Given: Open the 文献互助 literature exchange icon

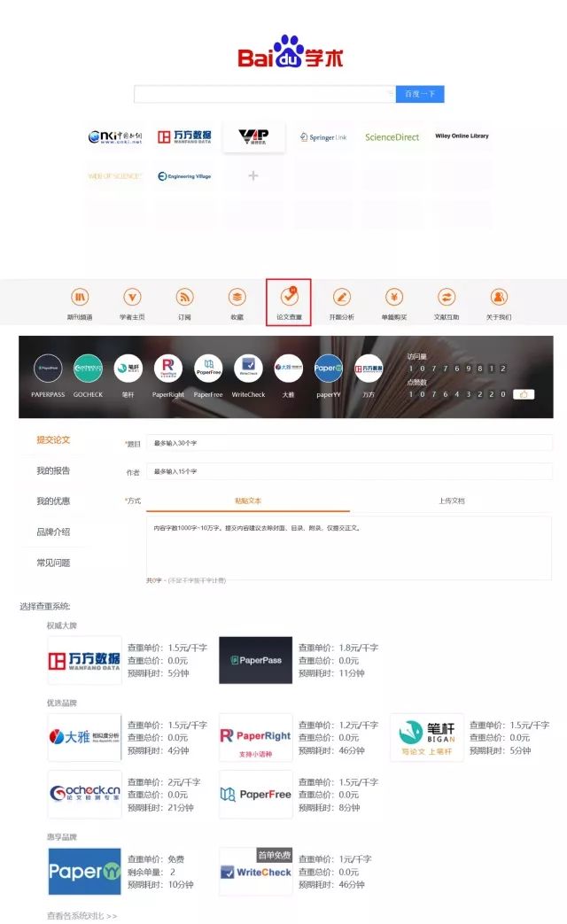Looking at the screenshot, I should (447, 297).
